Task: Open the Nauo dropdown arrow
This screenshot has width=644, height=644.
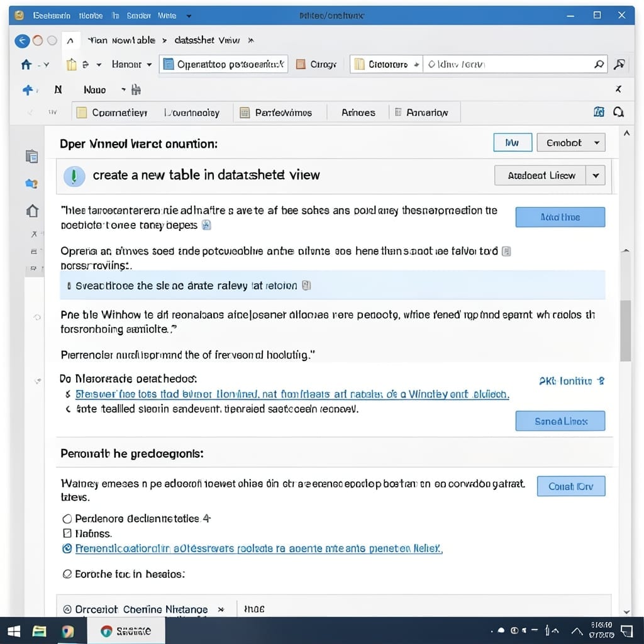Action: tap(123, 89)
